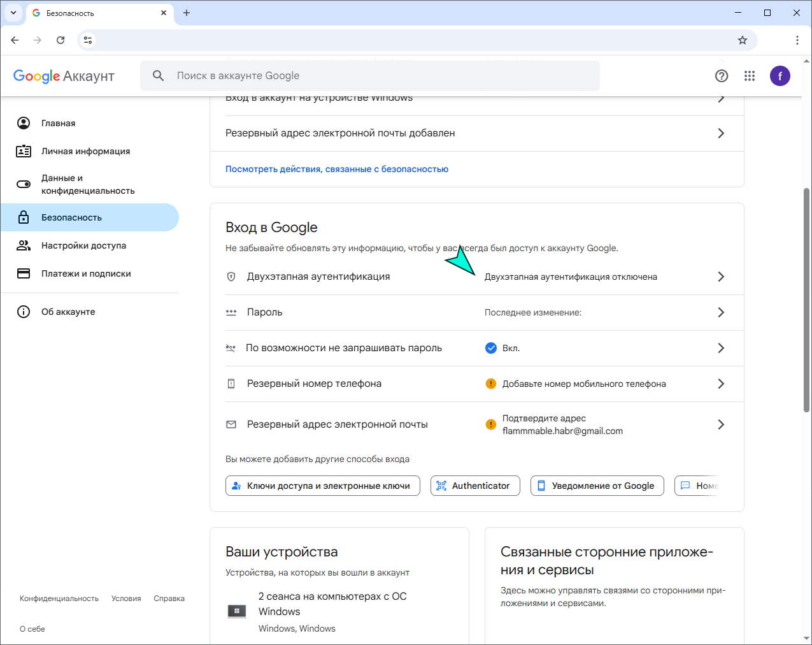Viewport: 812px width, 645px height.
Task: Open Резервный номер телефона row arrow
Action: pos(721,384)
